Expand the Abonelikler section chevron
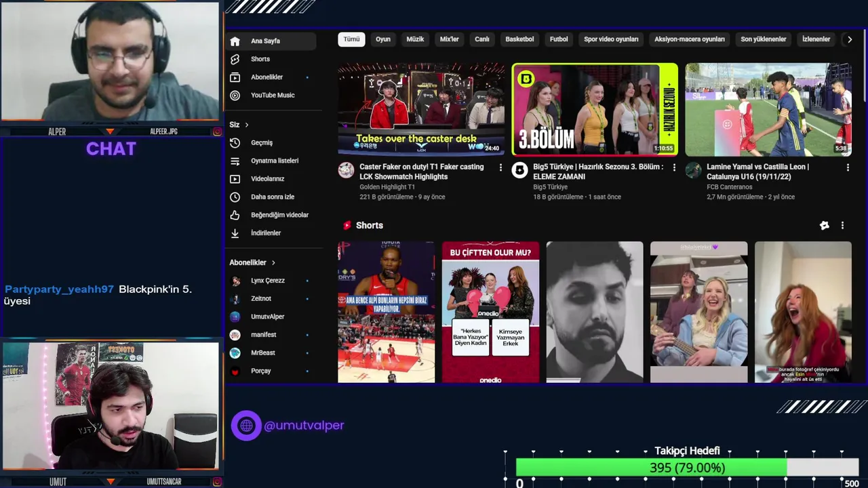868x488 pixels. [x=273, y=263]
